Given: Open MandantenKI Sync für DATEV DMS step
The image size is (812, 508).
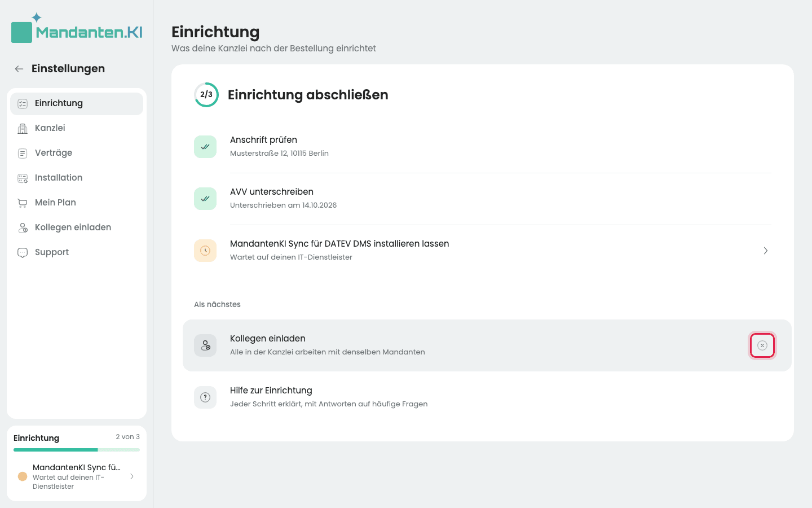Looking at the screenshot, I should pyautogui.click(x=483, y=251).
